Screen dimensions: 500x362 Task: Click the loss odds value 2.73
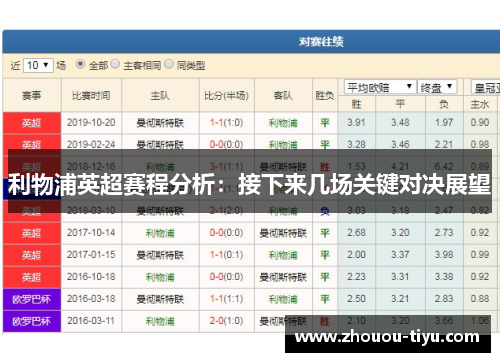point(444,232)
